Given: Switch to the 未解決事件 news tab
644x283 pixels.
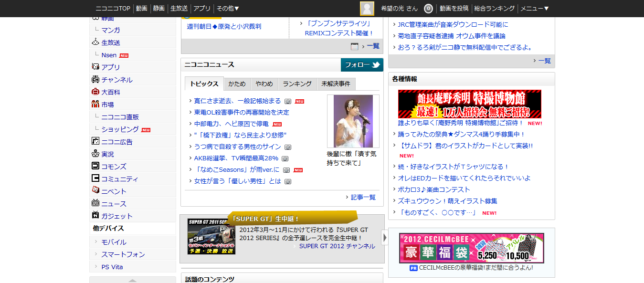Looking at the screenshot, I should [x=336, y=84].
